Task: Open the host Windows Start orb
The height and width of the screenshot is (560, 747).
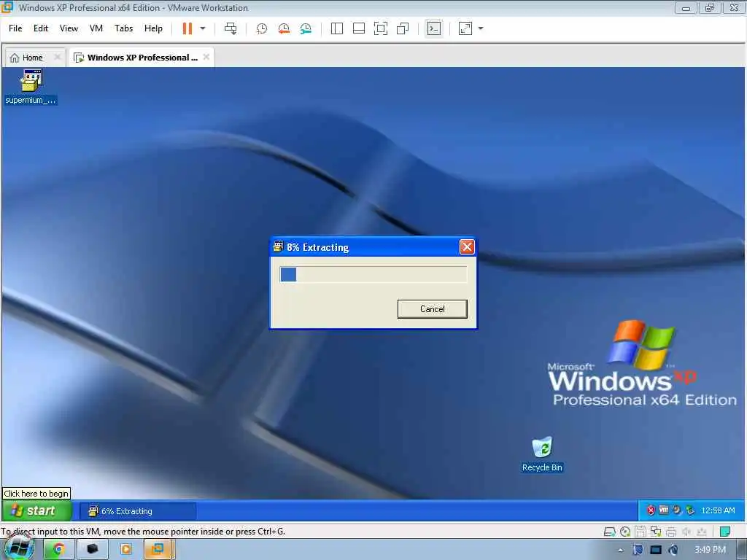Action: pyautogui.click(x=19, y=548)
